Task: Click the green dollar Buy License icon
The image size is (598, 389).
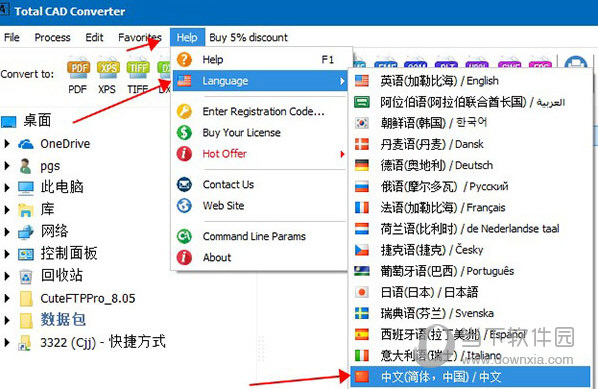Action: (184, 132)
